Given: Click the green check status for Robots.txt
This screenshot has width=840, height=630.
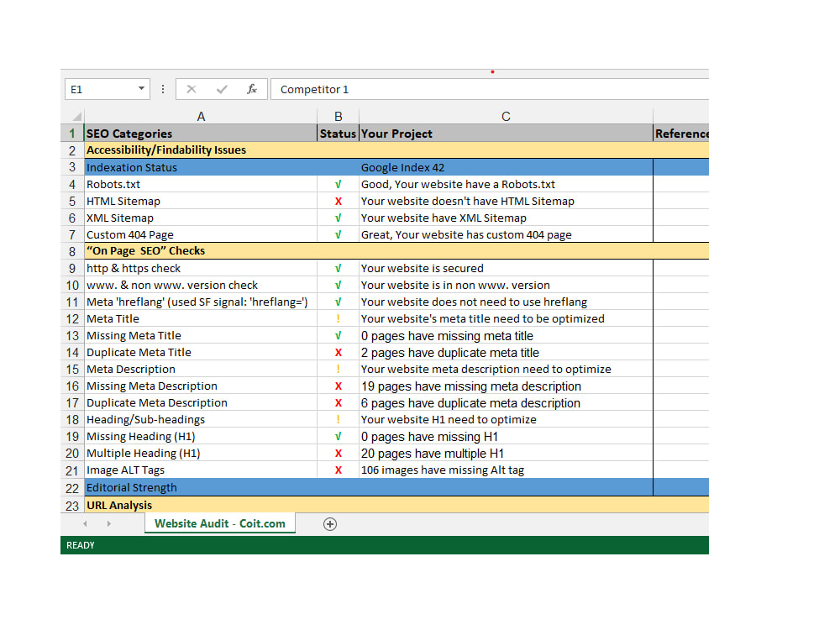Looking at the screenshot, I should (x=338, y=184).
